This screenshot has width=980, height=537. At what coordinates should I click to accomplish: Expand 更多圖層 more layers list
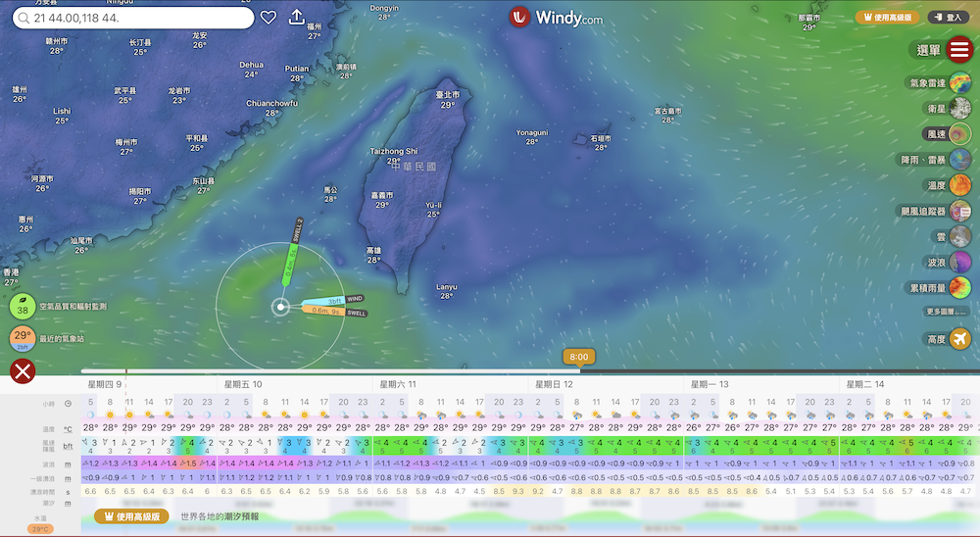pos(946,312)
